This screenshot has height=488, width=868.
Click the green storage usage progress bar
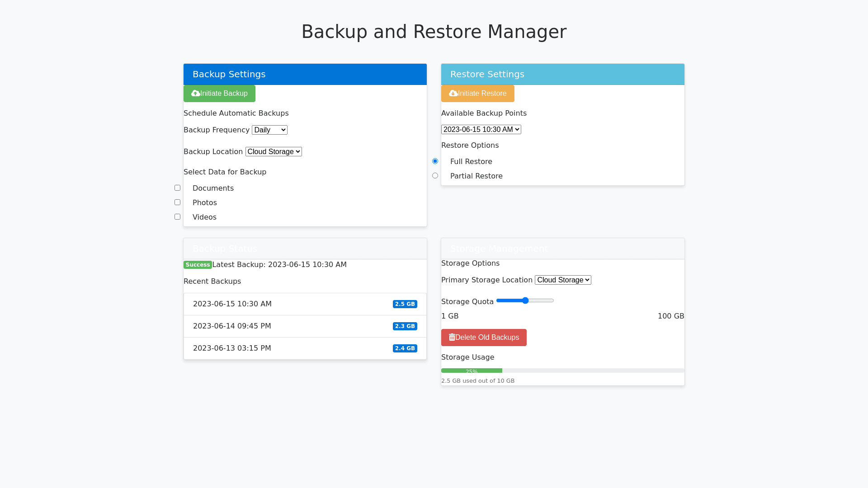click(472, 371)
